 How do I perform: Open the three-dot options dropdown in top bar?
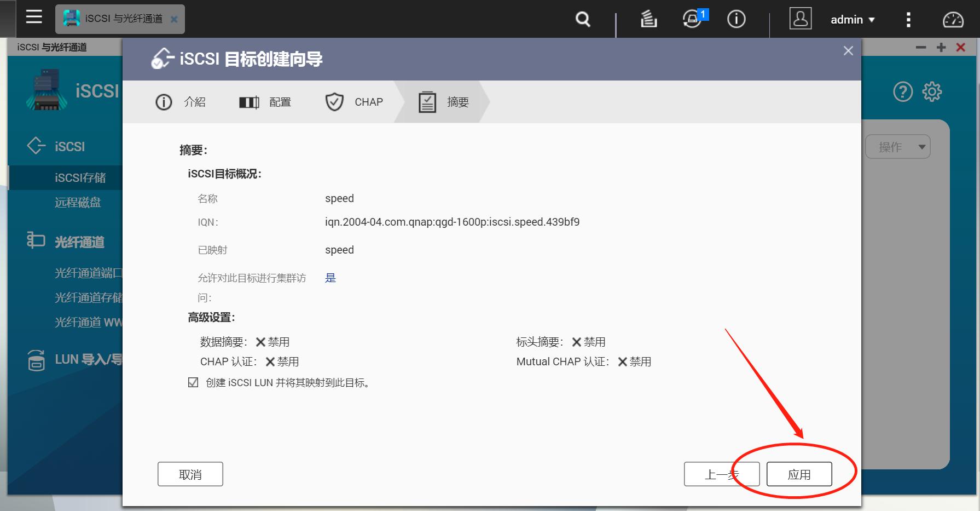click(908, 19)
